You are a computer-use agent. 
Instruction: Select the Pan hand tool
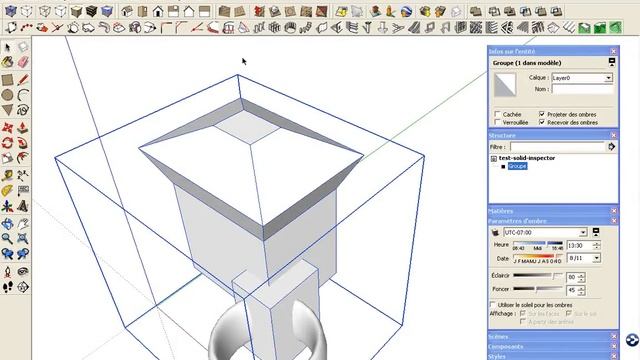coord(23,224)
